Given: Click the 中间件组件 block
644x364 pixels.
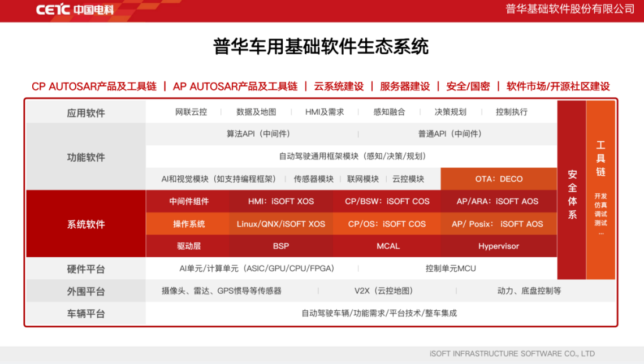Looking at the screenshot, I should (x=188, y=201).
